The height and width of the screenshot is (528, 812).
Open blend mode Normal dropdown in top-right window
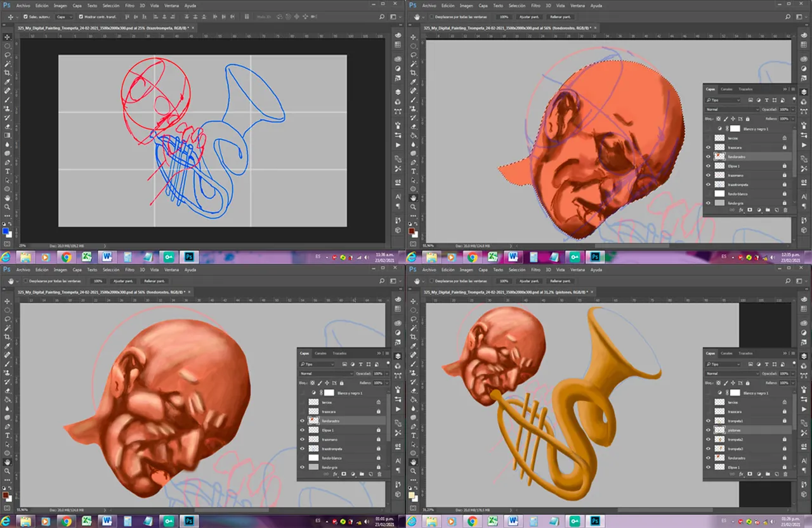click(x=732, y=109)
